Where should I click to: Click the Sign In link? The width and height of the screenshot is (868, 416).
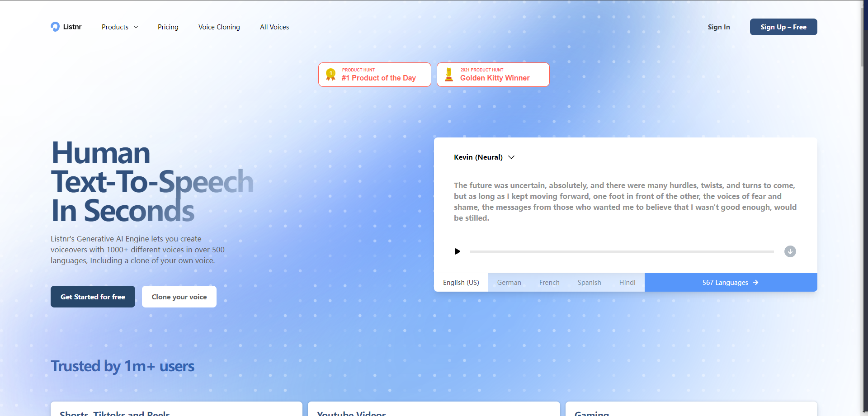[x=718, y=27]
